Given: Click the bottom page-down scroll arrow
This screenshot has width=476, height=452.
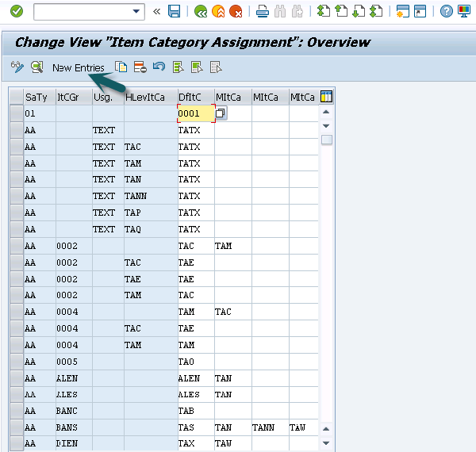Looking at the screenshot, I should pyautogui.click(x=326, y=443).
